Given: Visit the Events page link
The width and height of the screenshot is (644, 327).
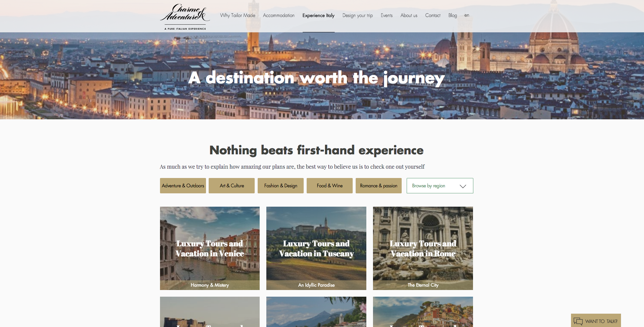Looking at the screenshot, I should (x=387, y=15).
